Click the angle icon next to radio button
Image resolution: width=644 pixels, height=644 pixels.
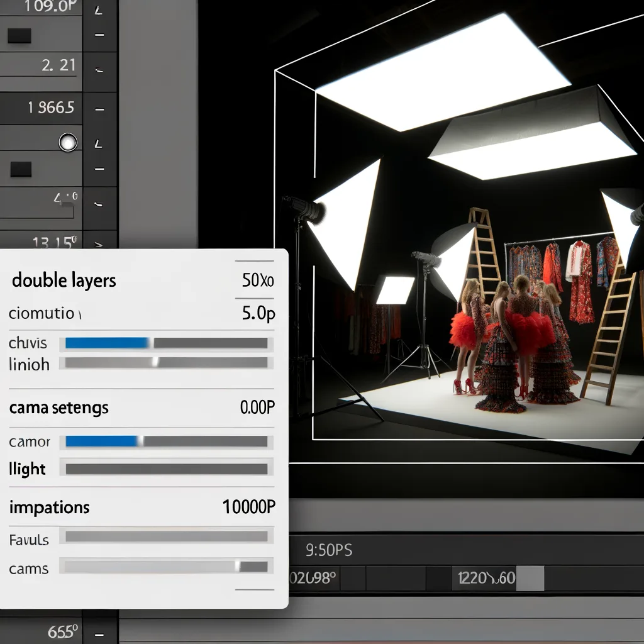(x=99, y=143)
